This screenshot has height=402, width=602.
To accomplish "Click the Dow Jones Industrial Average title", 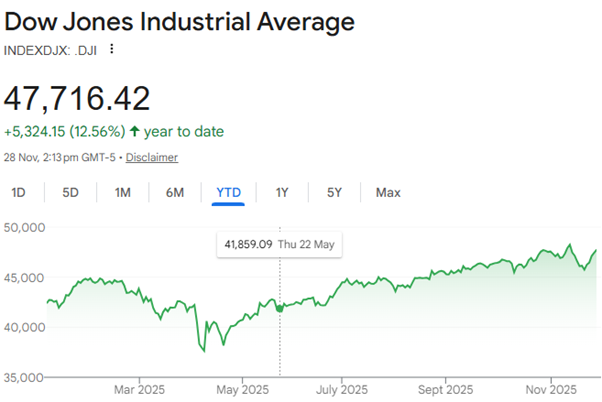I will [179, 20].
